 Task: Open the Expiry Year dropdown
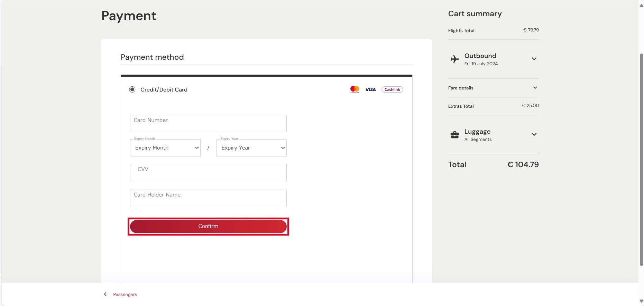pos(251,148)
